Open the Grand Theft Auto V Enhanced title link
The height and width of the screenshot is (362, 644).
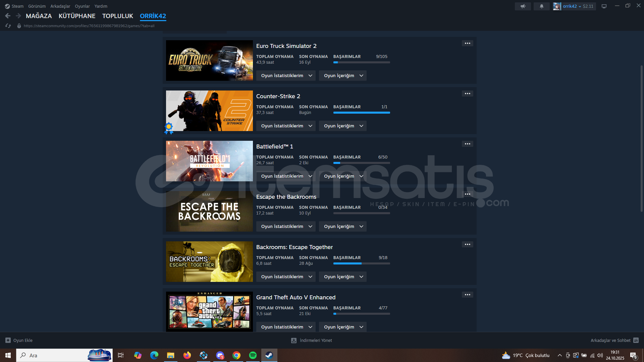point(296,297)
